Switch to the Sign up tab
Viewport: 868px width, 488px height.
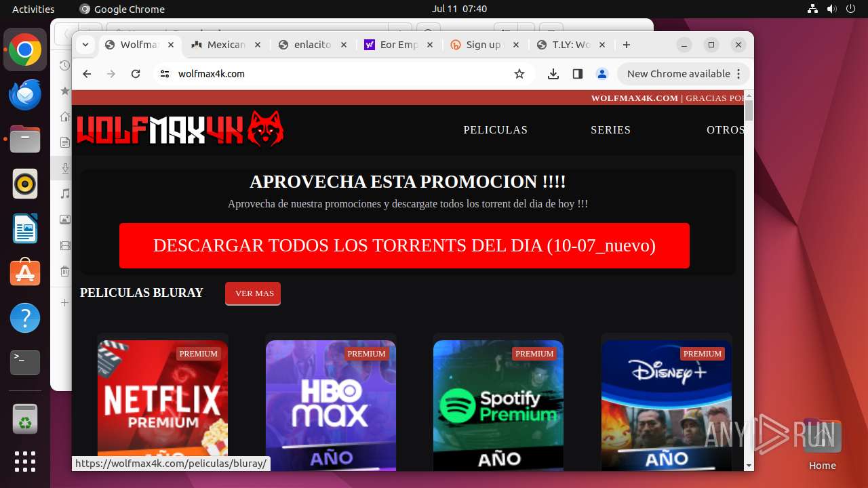tap(485, 45)
